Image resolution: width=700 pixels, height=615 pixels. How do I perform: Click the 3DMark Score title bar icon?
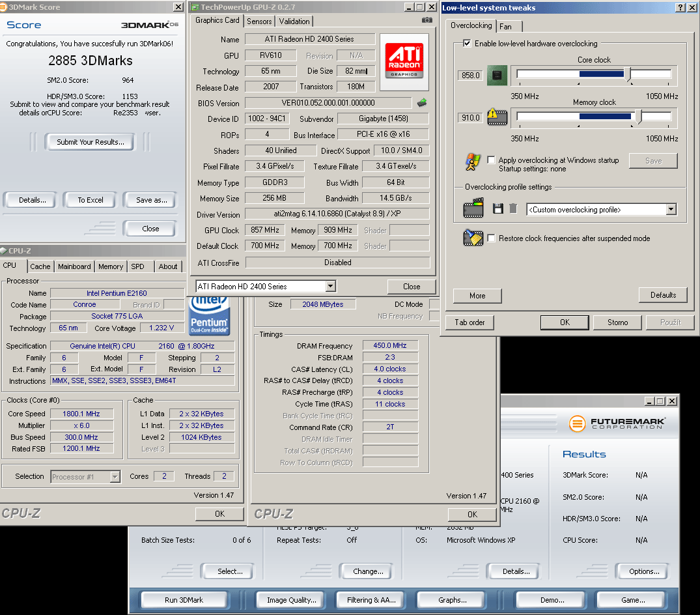pyautogui.click(x=3, y=7)
